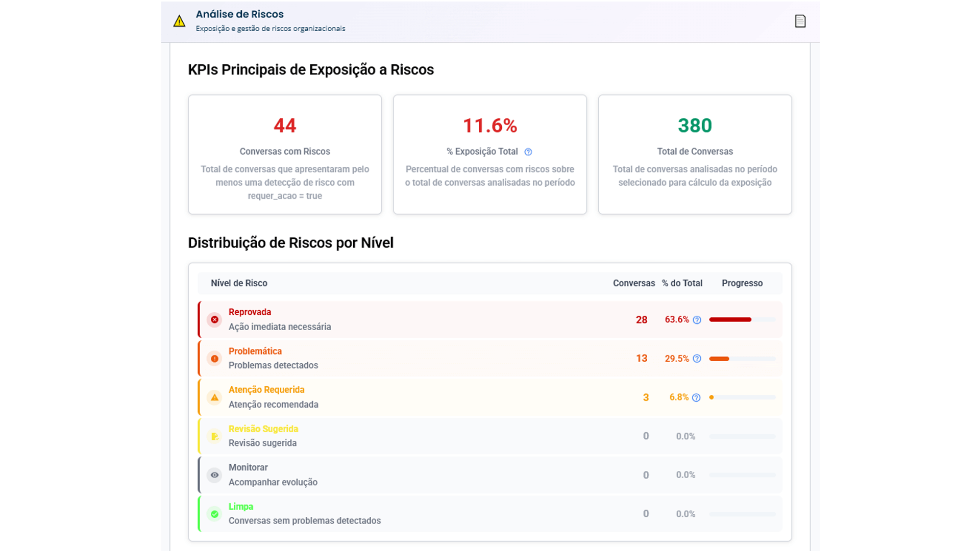The width and height of the screenshot is (980, 551).
Task: Open the Reprovada risk level row
Action: click(x=408, y=320)
